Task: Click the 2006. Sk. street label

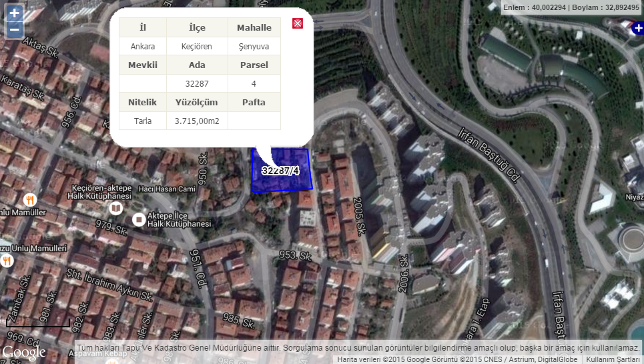Action: coord(404,274)
